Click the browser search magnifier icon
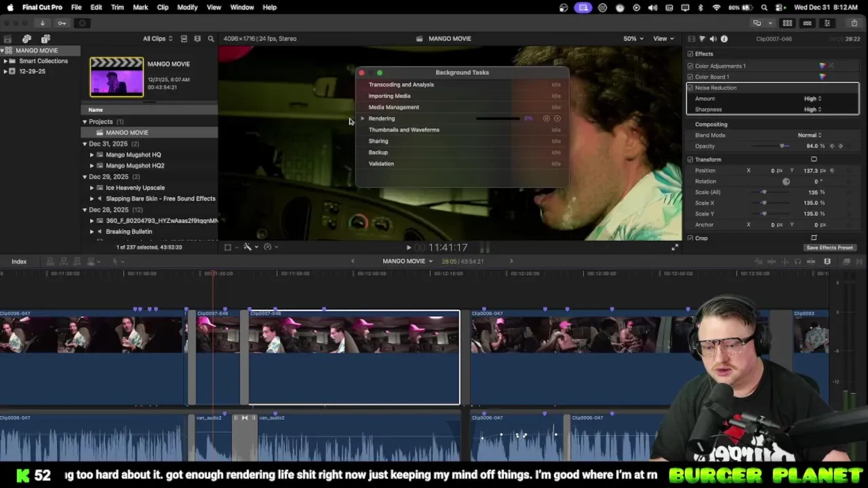 tap(211, 39)
